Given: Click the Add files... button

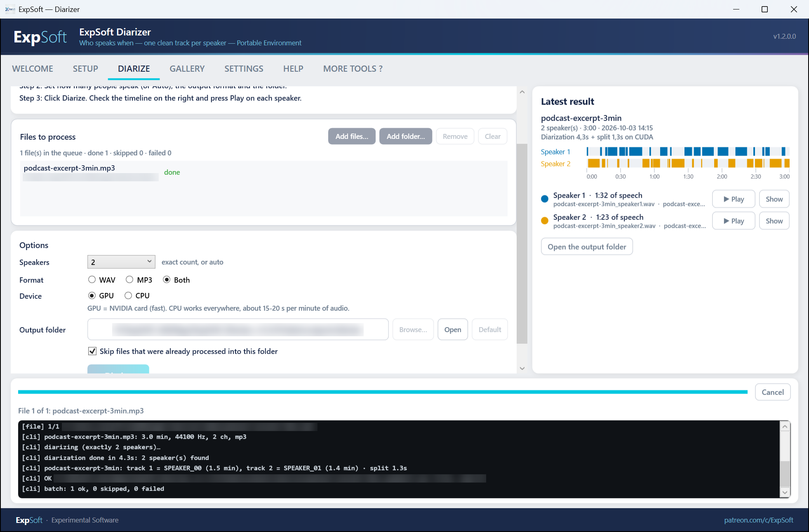Looking at the screenshot, I should (x=352, y=136).
